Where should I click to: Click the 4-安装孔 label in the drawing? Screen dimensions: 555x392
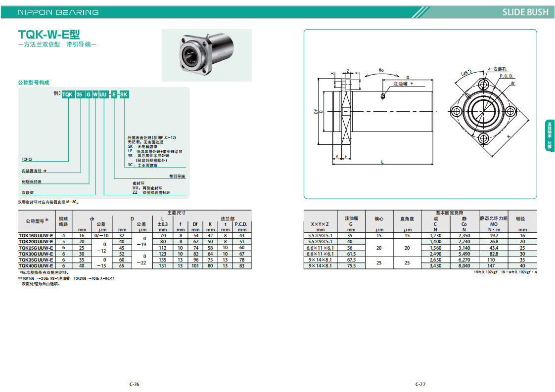tap(497, 69)
